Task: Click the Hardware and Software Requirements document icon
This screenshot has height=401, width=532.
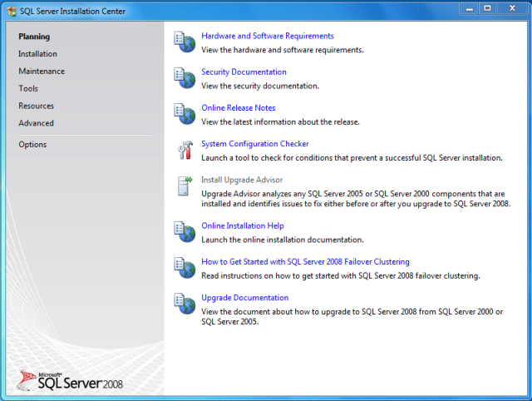Action: point(185,42)
